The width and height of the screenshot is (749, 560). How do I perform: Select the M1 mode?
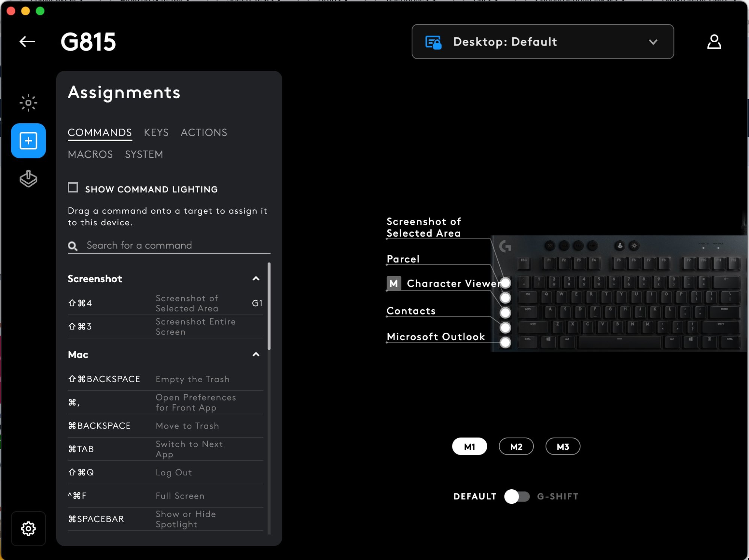coord(470,447)
